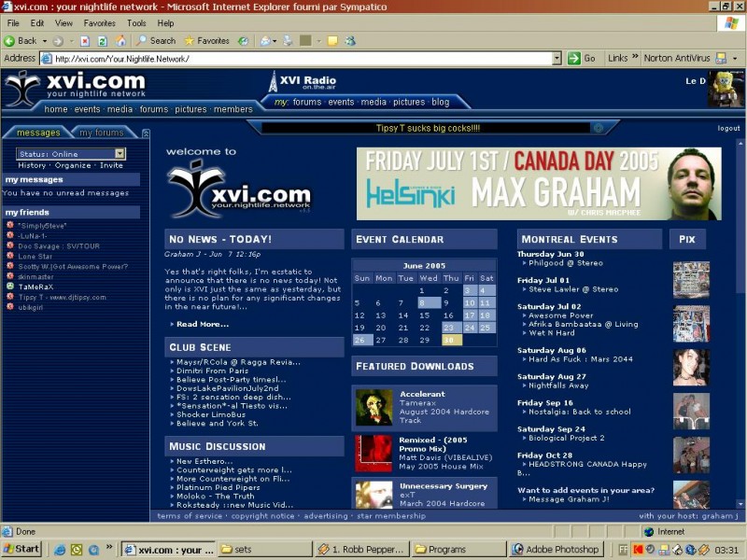
Task: Expand the Address bar dropdown
Action: [x=557, y=58]
